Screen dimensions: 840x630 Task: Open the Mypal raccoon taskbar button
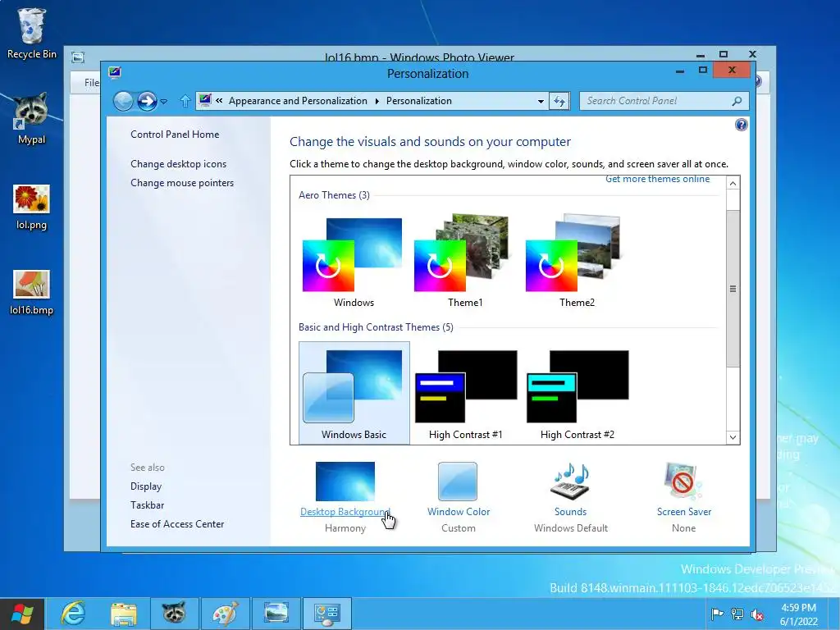(174, 614)
